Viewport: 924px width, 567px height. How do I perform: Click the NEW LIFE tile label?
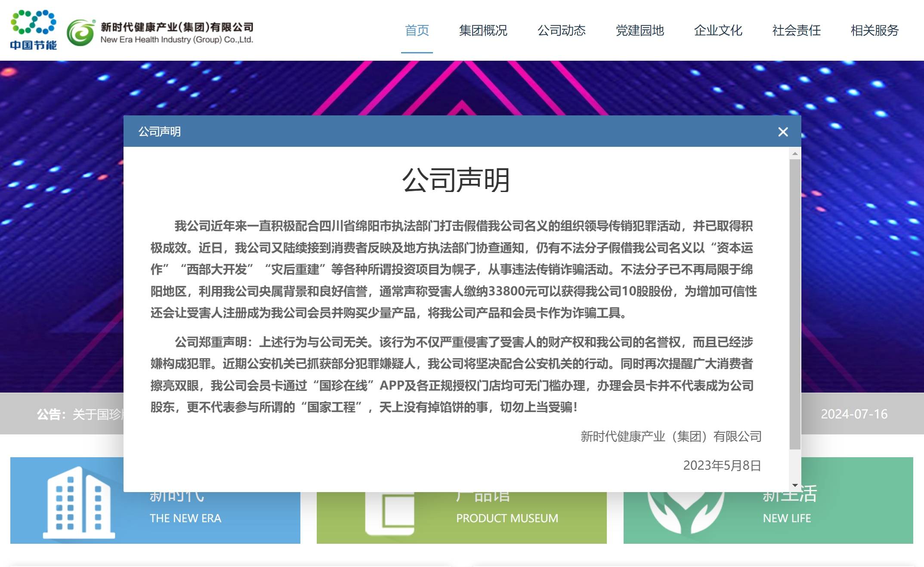[787, 518]
